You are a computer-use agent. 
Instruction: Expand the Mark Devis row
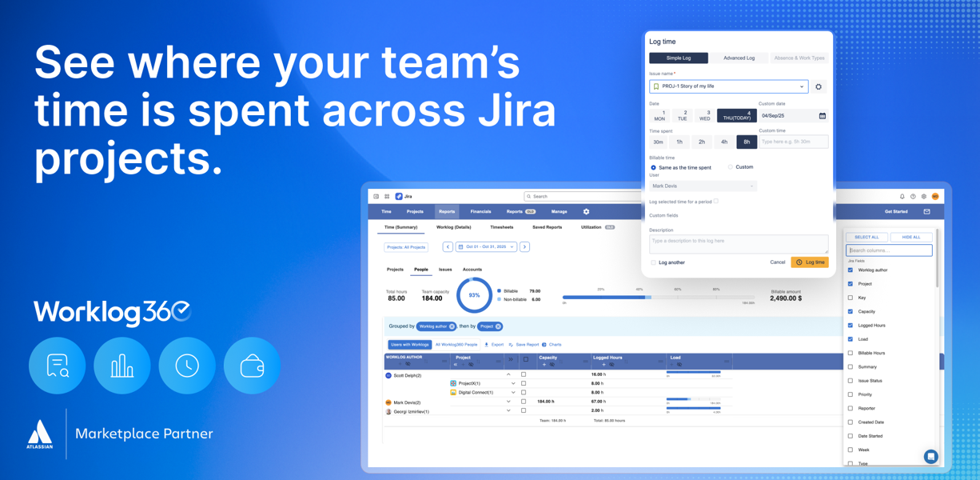pos(508,402)
